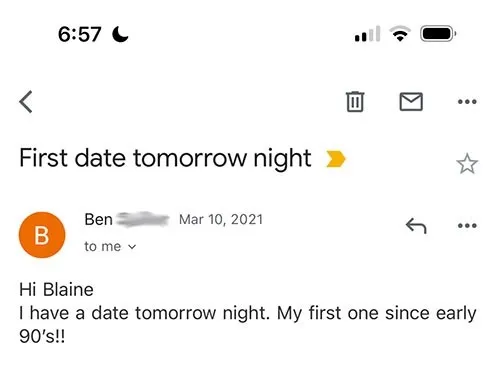This screenshot has width=500, height=376.
Task: Tap the message body text starting "Hi Blaine"
Action: (248, 313)
